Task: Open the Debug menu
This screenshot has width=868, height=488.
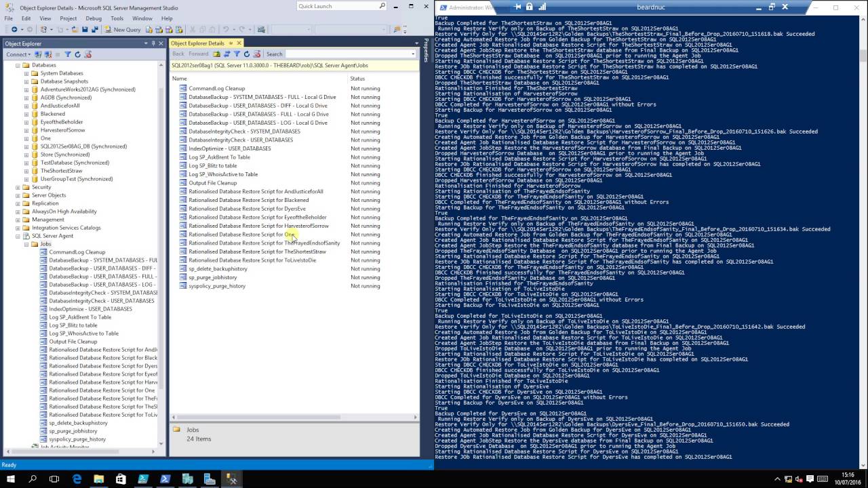Action: 94,18
